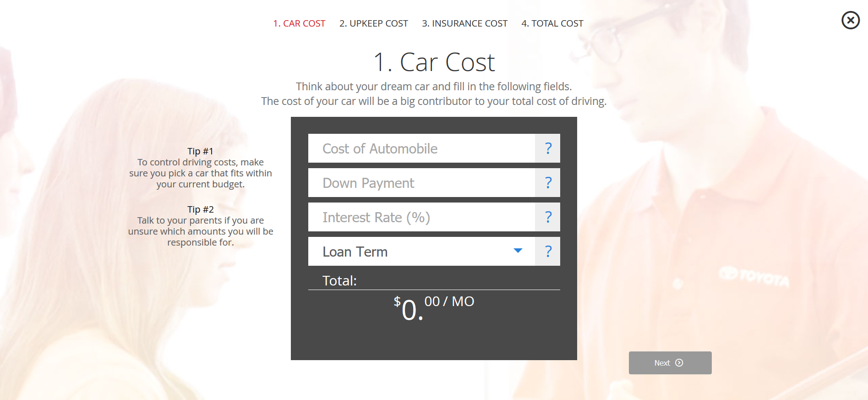This screenshot has width=868, height=400.
Task: Click the 'Total:' label
Action: tap(339, 280)
